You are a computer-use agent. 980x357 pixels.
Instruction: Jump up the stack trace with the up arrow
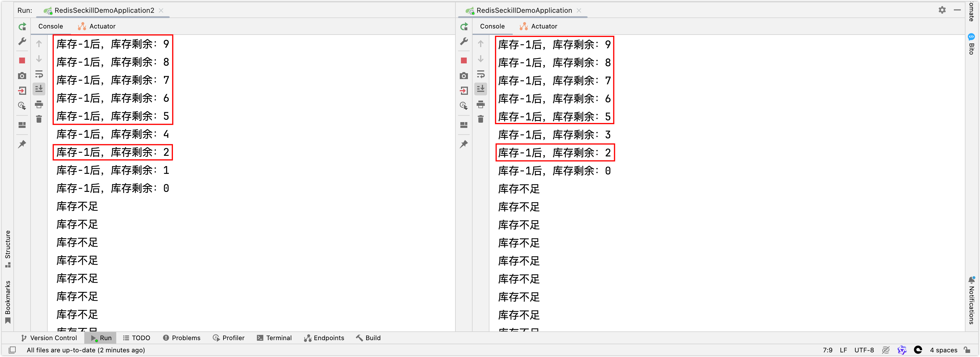(x=39, y=43)
